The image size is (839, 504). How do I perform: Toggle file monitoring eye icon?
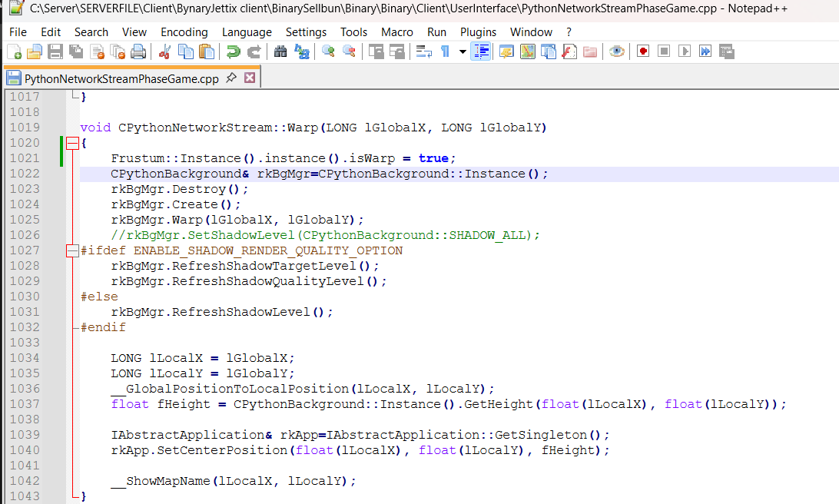tap(617, 52)
